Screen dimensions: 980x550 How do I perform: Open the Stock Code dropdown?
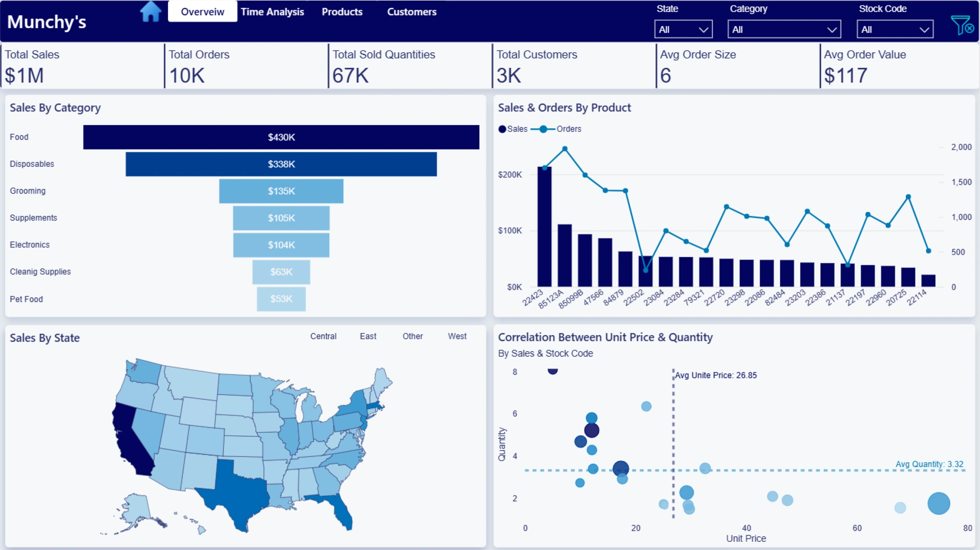(x=895, y=30)
